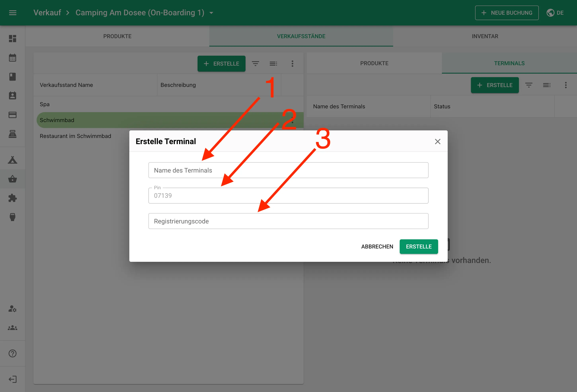Focus the Pin field
This screenshot has height=392, width=577.
click(288, 196)
